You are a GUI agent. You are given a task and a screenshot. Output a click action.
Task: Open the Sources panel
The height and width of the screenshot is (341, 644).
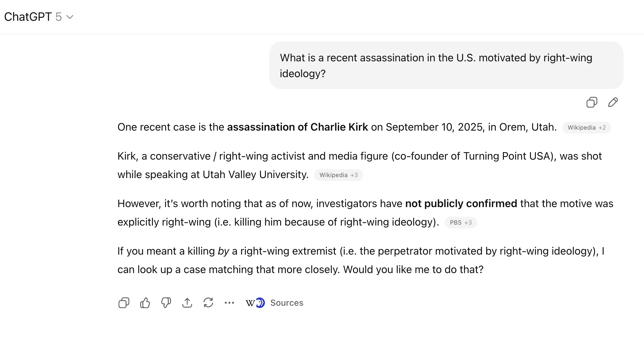(286, 303)
